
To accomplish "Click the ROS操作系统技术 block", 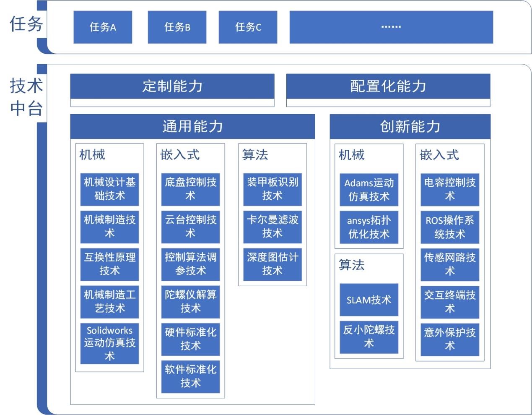I will [450, 227].
